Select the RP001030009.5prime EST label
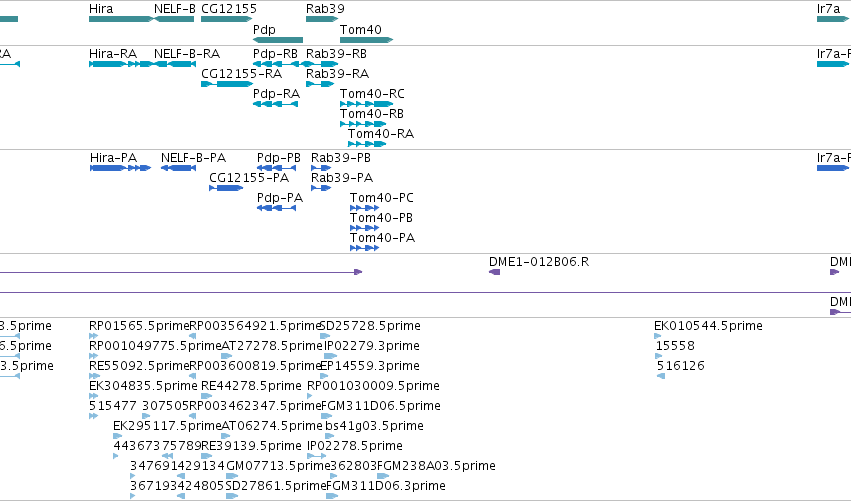 point(373,386)
